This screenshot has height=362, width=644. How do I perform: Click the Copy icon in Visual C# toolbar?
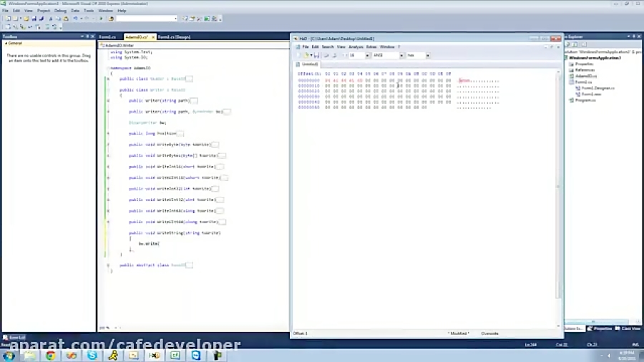(59, 19)
